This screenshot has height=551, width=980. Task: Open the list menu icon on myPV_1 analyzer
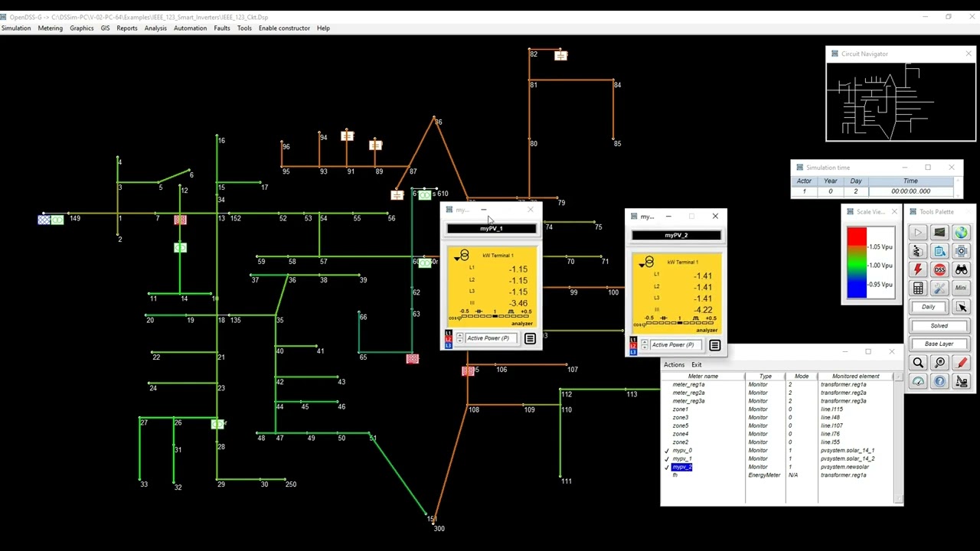530,338
